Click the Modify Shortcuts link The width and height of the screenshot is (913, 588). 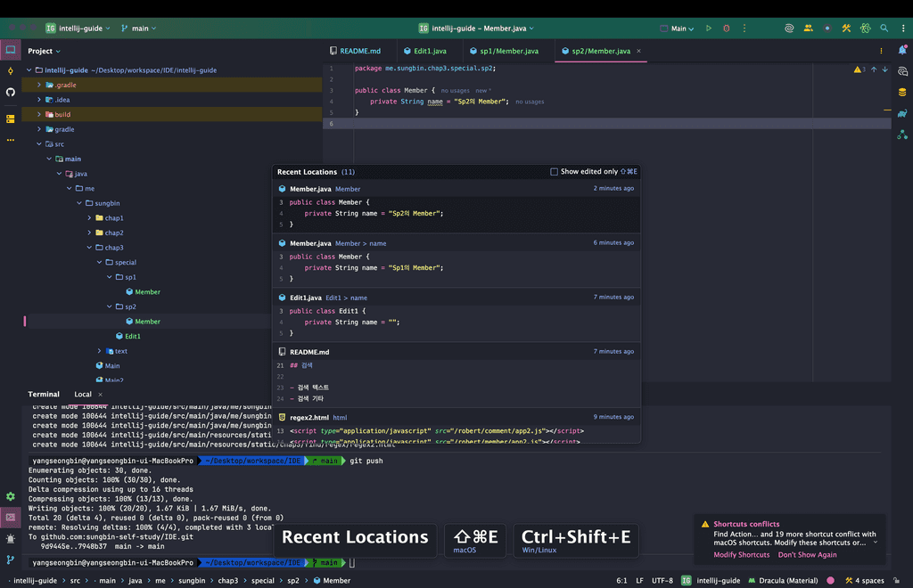coord(741,555)
